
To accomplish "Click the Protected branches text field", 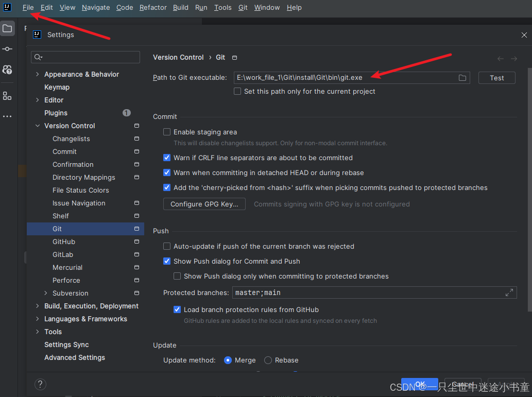I will click(x=374, y=292).
